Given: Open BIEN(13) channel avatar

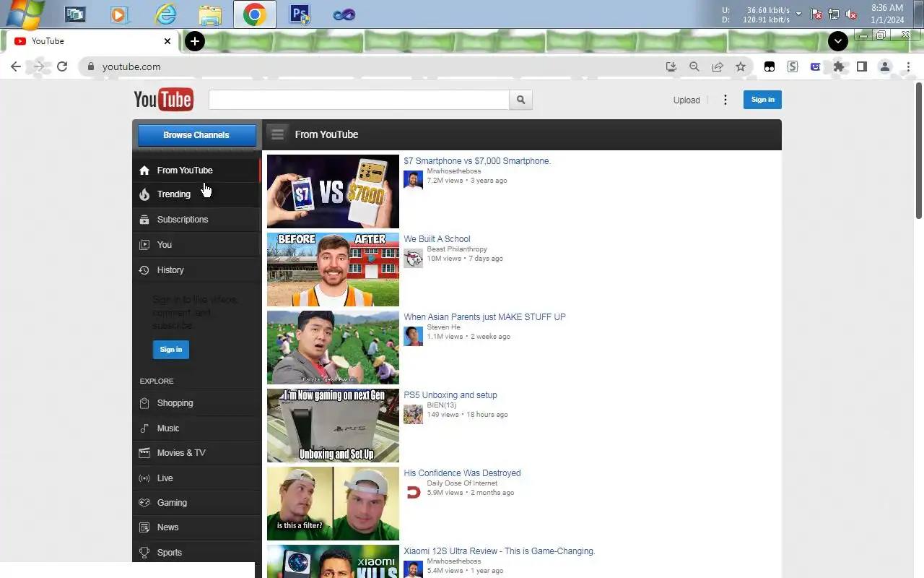Looking at the screenshot, I should (413, 414).
